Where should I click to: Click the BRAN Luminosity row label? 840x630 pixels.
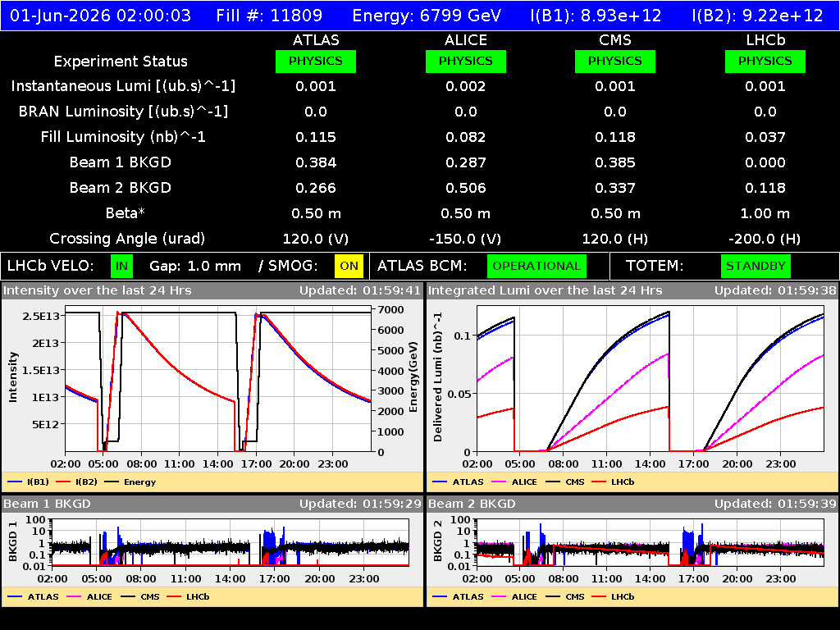123,112
